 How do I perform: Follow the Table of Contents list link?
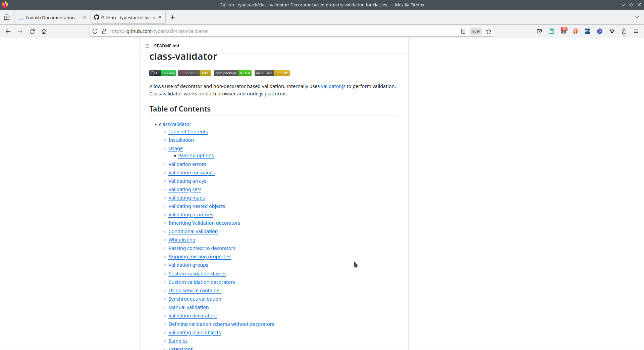click(188, 132)
